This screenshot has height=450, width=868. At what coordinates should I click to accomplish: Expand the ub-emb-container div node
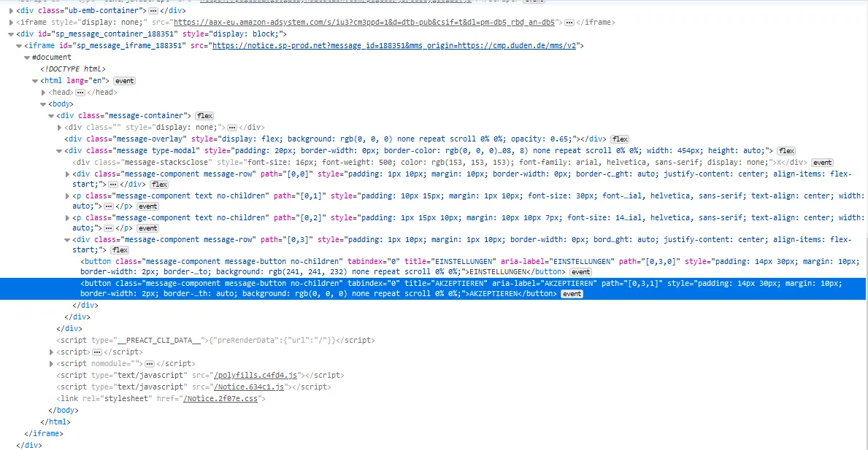point(11,10)
